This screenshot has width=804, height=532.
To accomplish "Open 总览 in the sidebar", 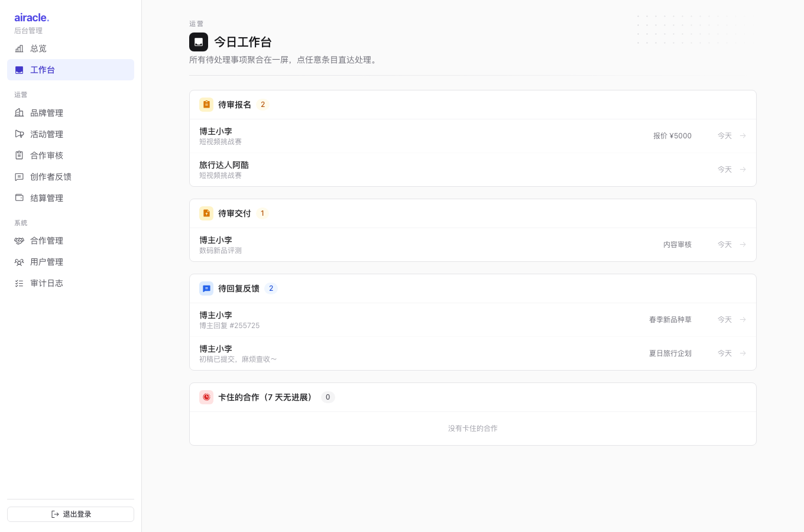I will [70, 48].
